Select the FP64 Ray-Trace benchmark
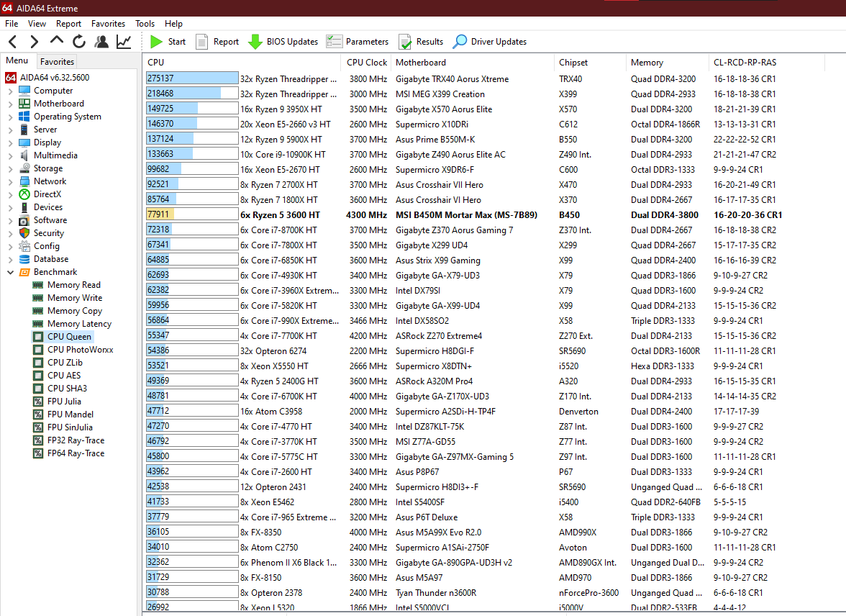 pyautogui.click(x=76, y=453)
